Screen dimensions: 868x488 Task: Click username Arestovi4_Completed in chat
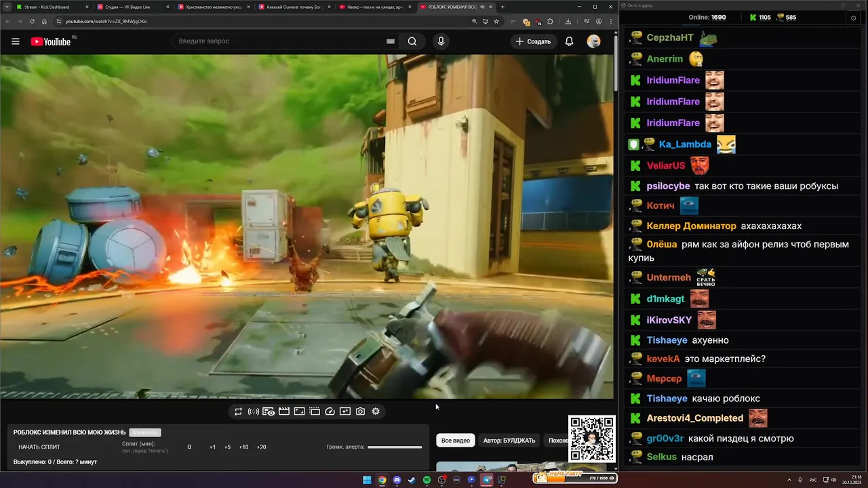(x=695, y=418)
